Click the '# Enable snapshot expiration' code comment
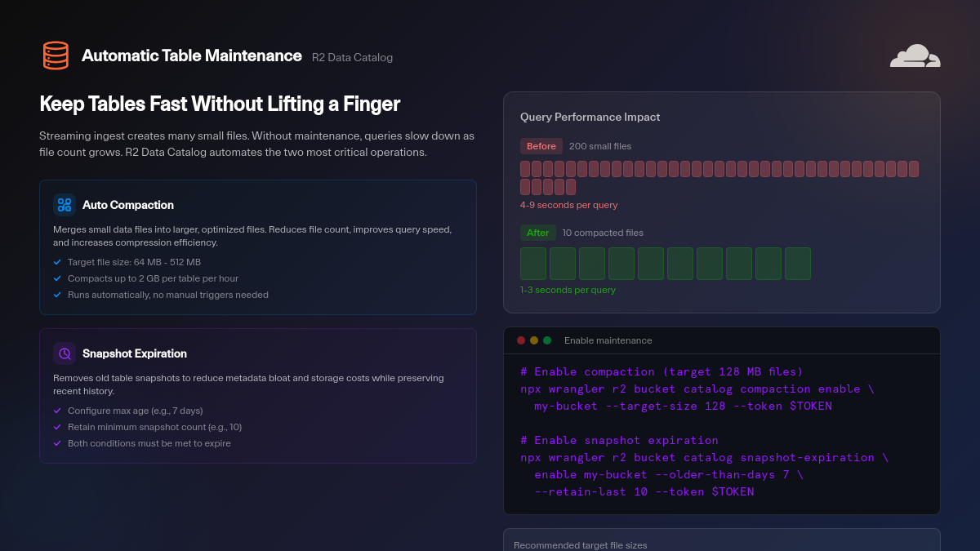980x551 pixels. coord(619,440)
